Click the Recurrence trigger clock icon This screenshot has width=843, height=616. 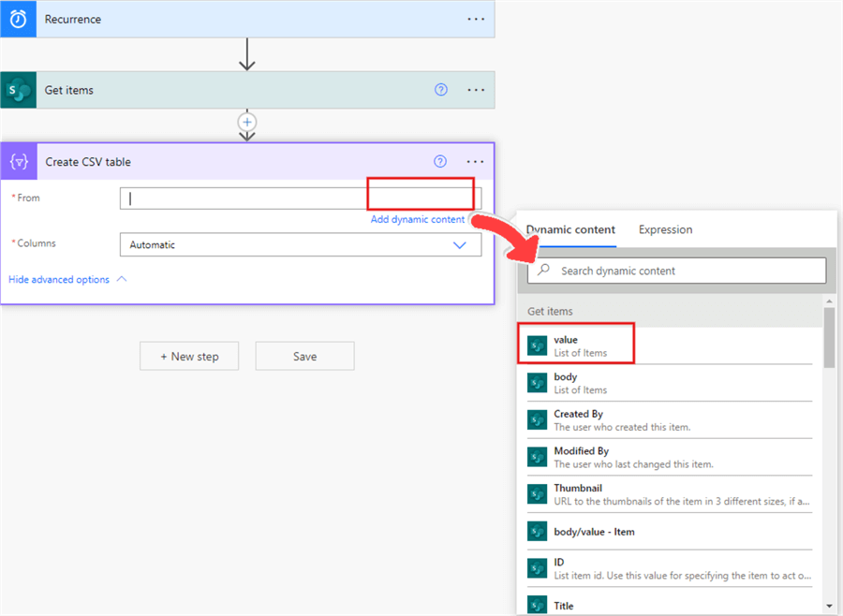click(18, 19)
